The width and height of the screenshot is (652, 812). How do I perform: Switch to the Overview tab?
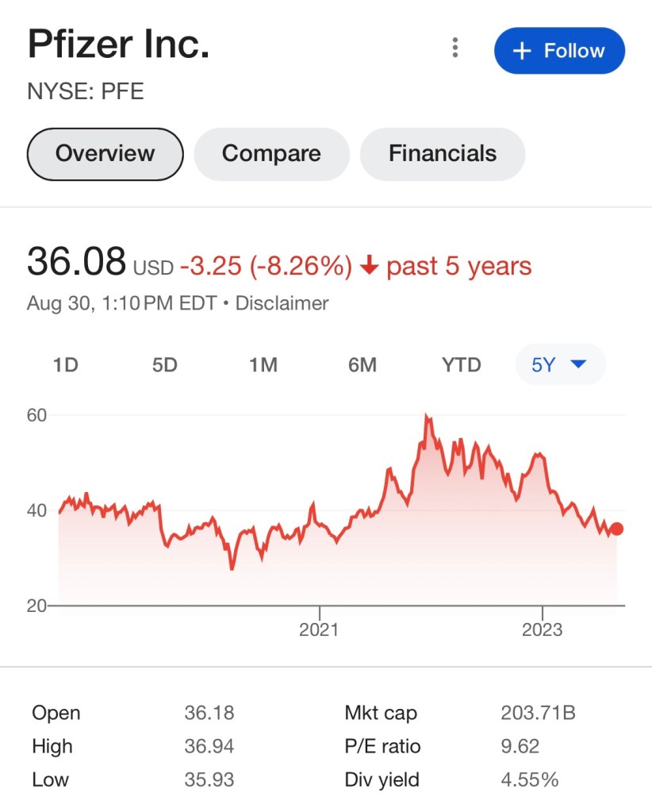(x=105, y=153)
